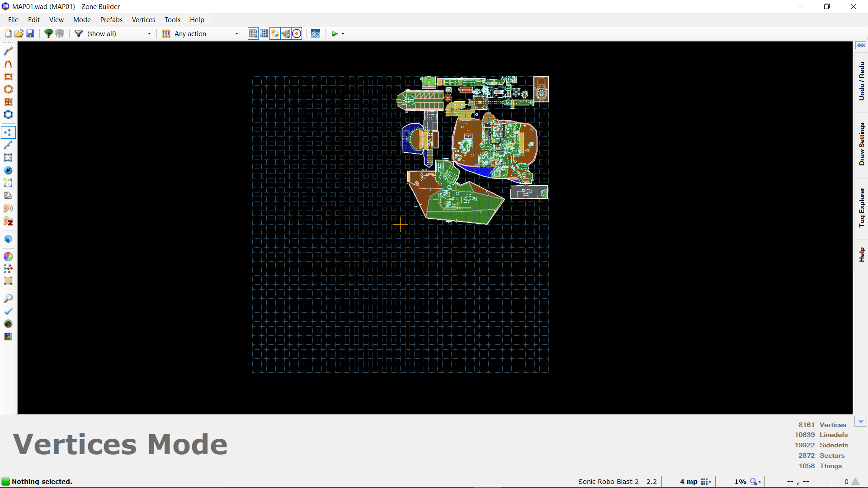Open the Help menu

pos(197,20)
